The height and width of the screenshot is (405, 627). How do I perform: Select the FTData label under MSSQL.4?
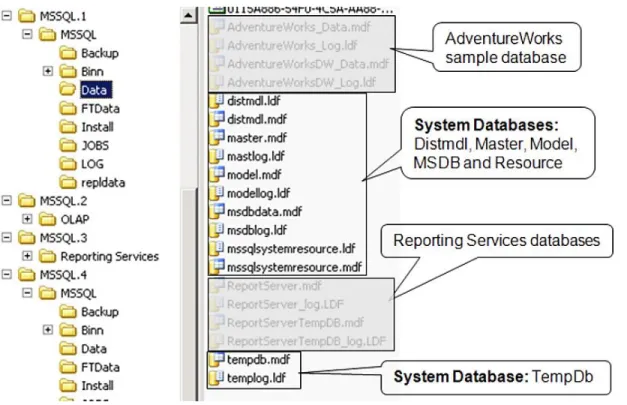tap(100, 367)
